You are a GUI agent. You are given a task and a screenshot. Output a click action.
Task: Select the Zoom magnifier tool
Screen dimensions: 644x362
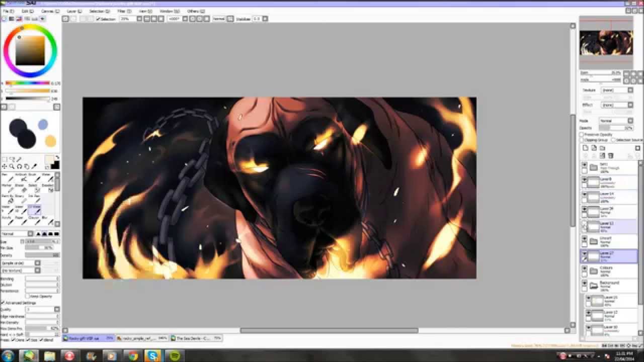coord(12,166)
